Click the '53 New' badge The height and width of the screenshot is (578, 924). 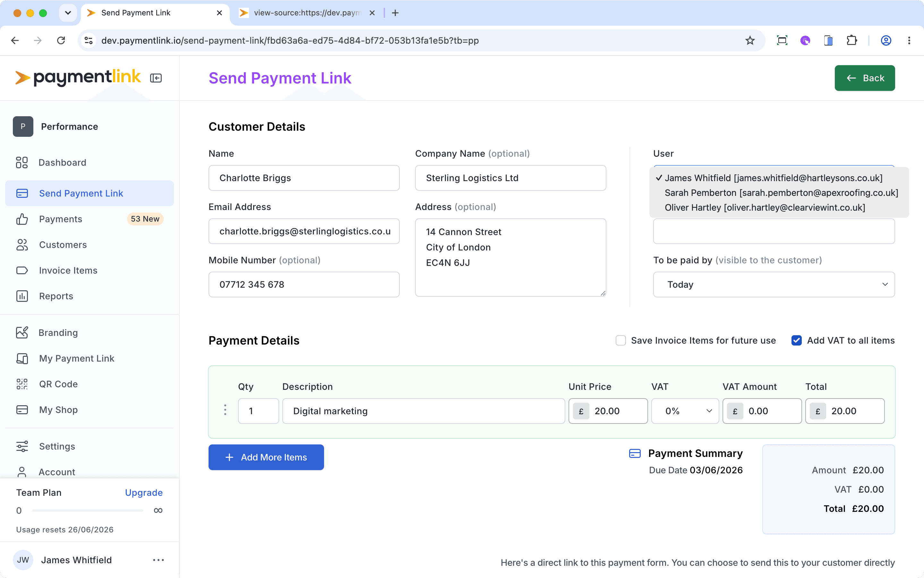pos(145,219)
